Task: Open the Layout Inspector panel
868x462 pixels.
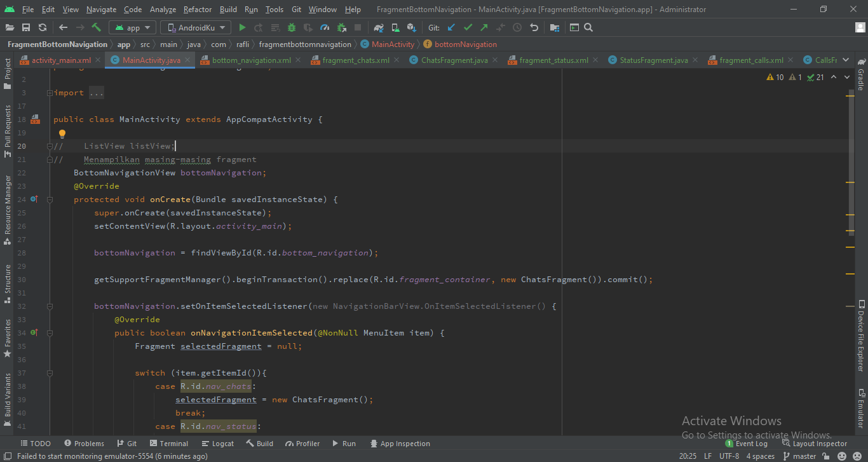Action: click(x=815, y=444)
